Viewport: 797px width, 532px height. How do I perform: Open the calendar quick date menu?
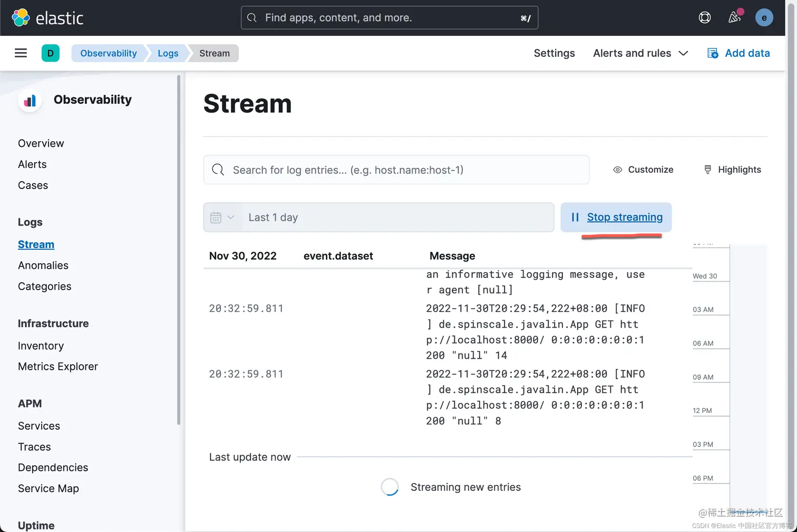222,218
